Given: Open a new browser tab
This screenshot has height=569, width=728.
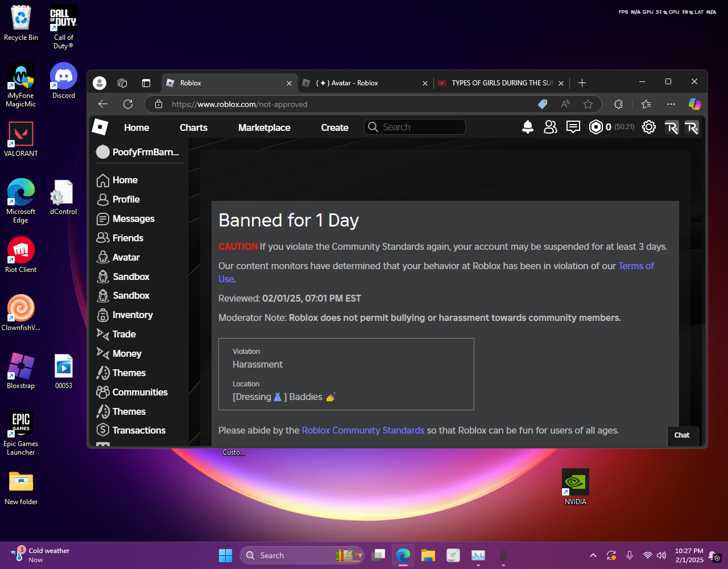Looking at the screenshot, I should 582,83.
